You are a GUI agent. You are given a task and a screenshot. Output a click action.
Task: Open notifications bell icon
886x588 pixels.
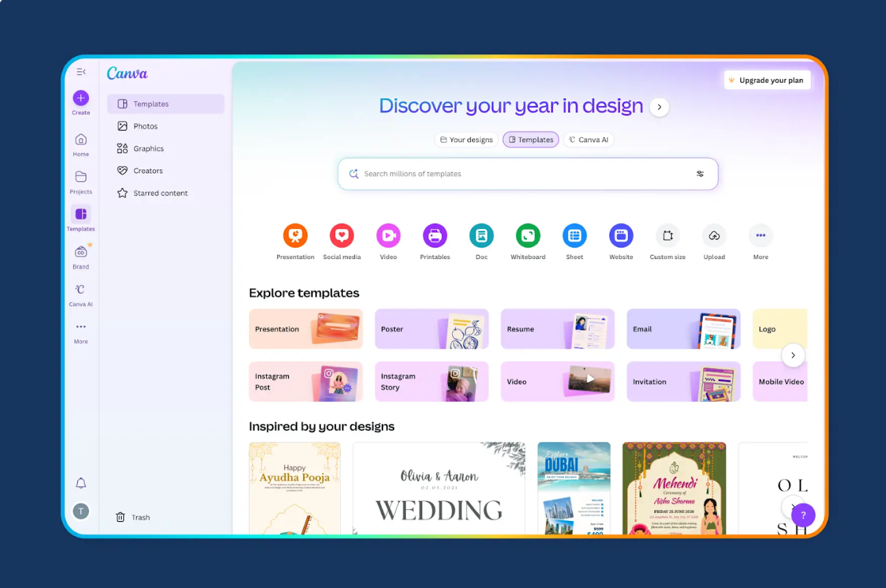[x=81, y=483]
